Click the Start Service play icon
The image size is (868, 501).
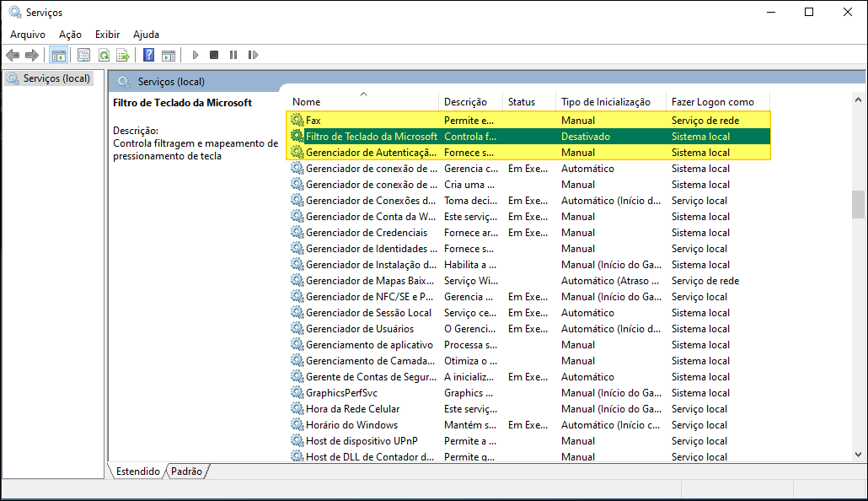[x=196, y=55]
